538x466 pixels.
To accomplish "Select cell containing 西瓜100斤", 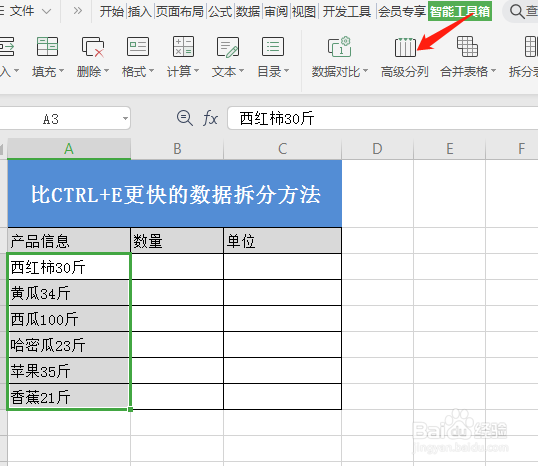I will click(69, 319).
